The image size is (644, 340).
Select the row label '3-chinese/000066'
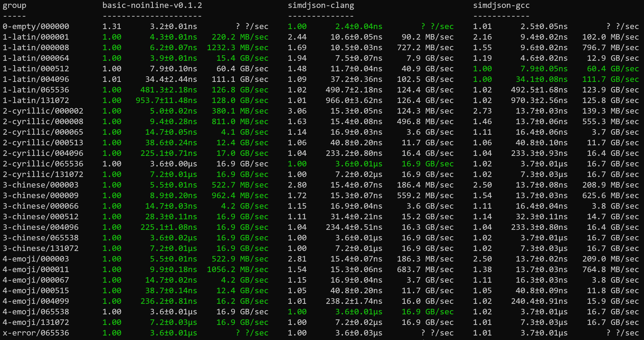(41, 206)
